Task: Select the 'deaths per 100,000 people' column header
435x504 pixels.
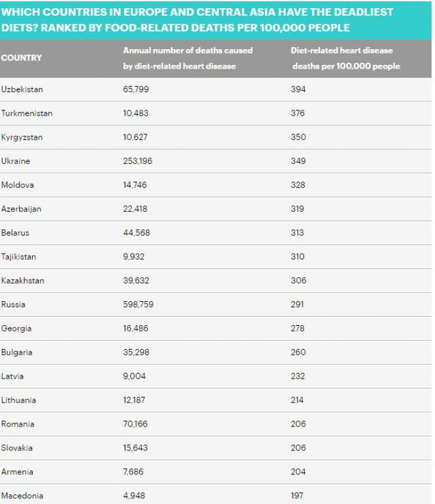Action: point(346,59)
